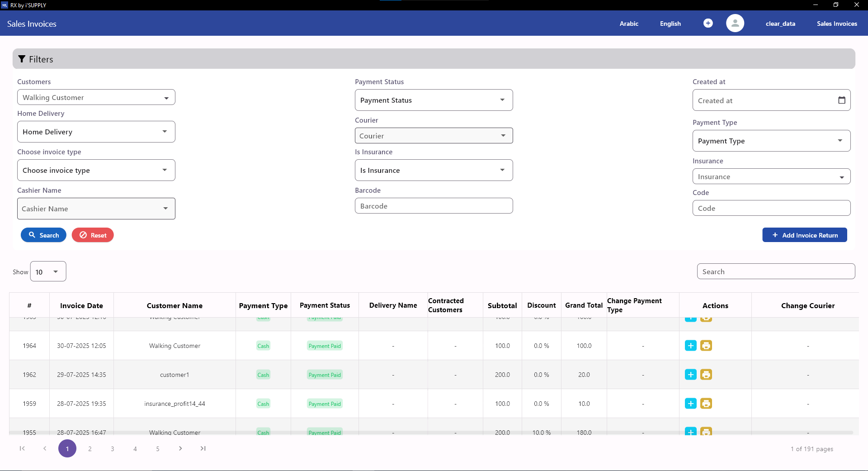Click Grand Total column header

tap(584, 305)
